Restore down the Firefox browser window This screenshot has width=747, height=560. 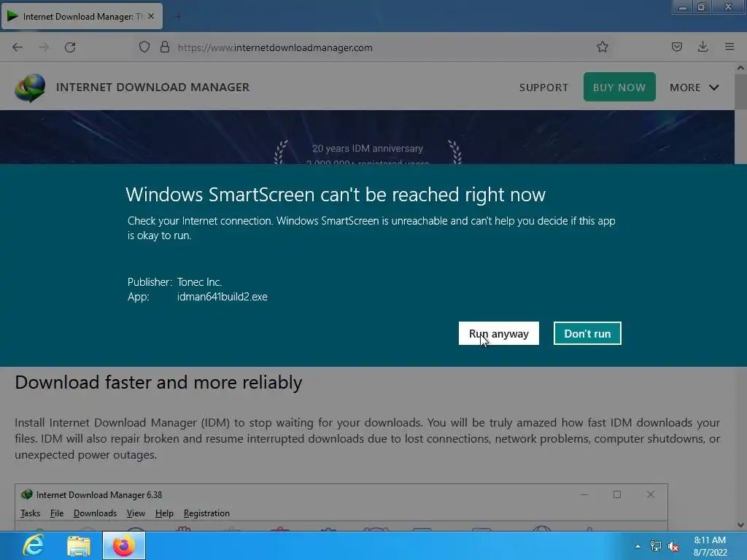(x=701, y=7)
